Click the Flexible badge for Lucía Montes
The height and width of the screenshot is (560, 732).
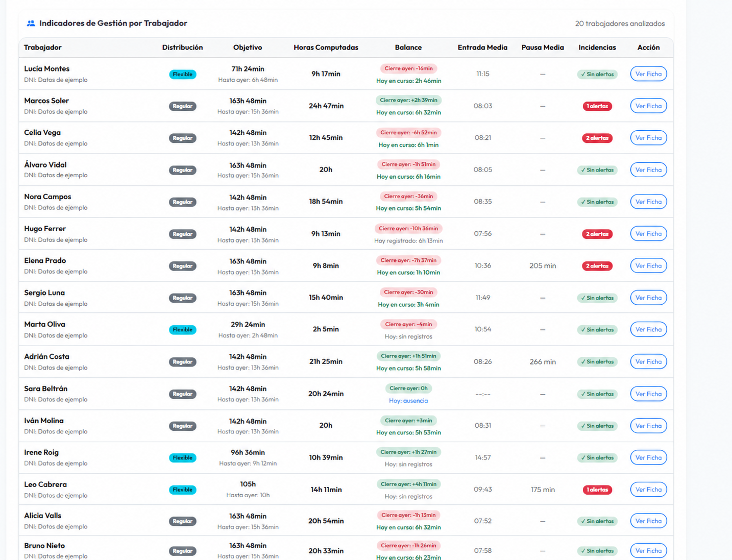[x=183, y=75]
